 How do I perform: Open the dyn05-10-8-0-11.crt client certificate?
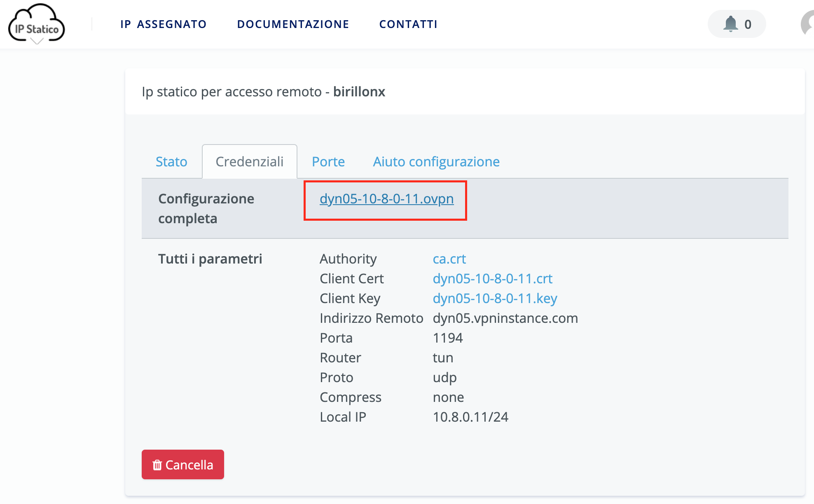tap(493, 278)
